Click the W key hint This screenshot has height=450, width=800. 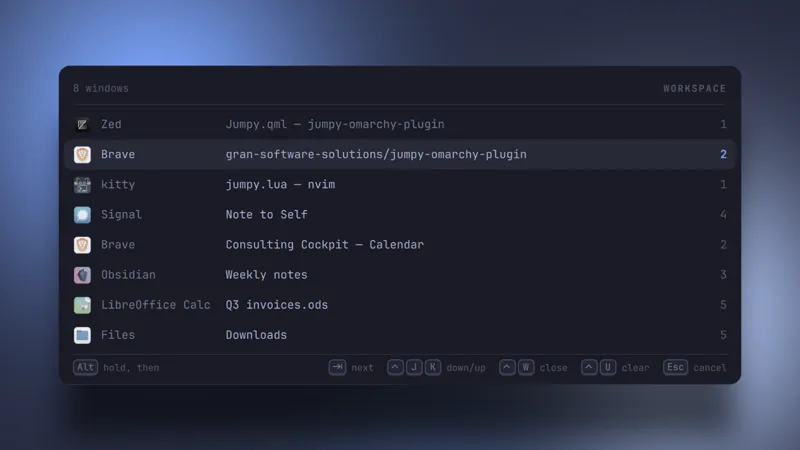click(526, 367)
